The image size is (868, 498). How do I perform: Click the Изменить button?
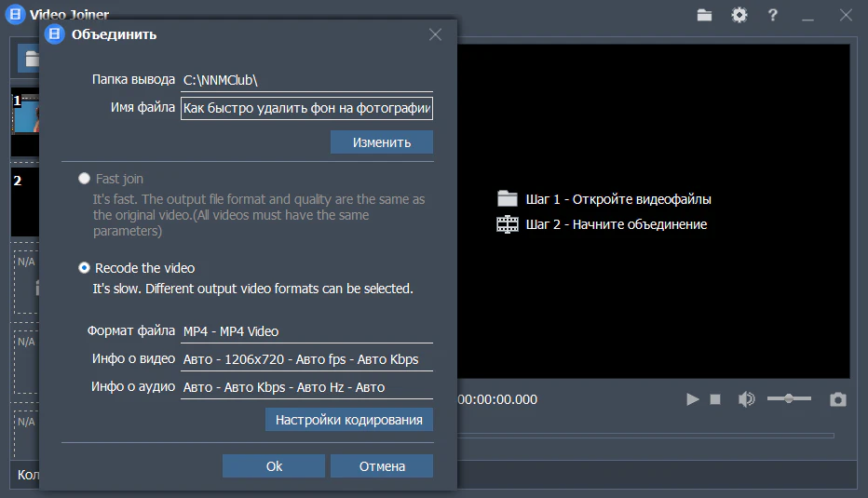[381, 142]
